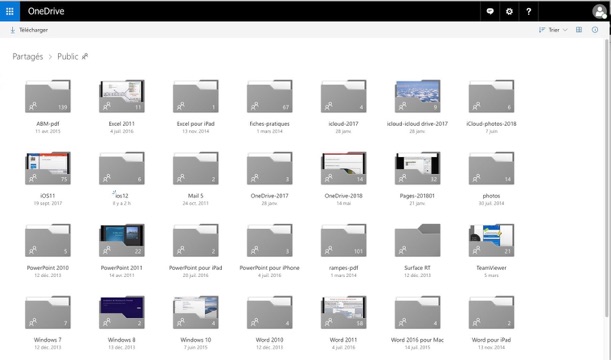Open the Trier sort dropdown

(553, 30)
